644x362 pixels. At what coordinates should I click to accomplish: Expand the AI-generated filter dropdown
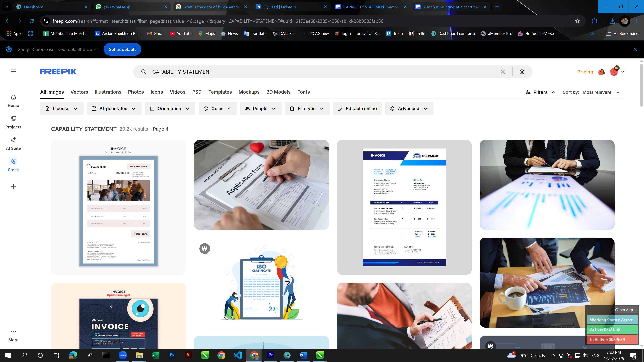click(114, 108)
